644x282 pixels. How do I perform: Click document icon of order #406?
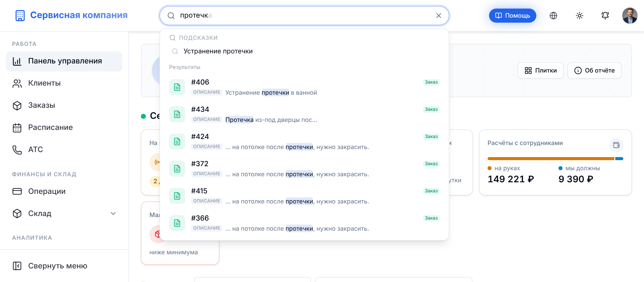pos(177,87)
